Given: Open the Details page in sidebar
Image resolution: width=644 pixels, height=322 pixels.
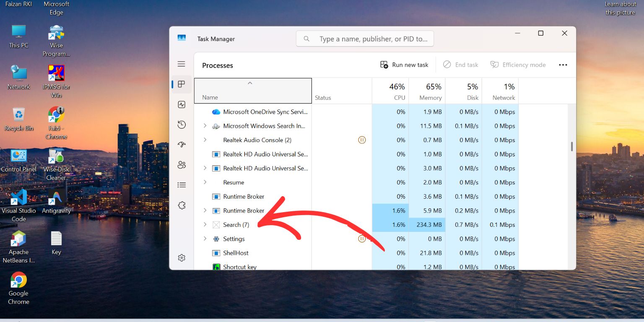Looking at the screenshot, I should tap(181, 184).
